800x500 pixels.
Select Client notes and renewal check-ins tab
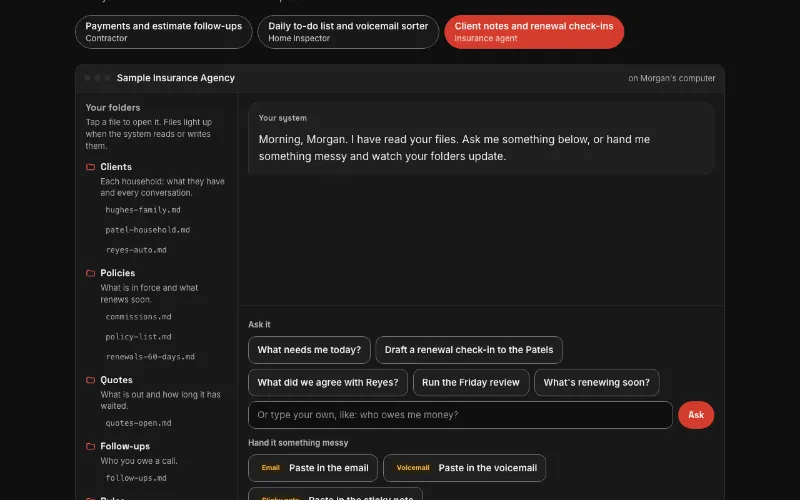point(534,32)
